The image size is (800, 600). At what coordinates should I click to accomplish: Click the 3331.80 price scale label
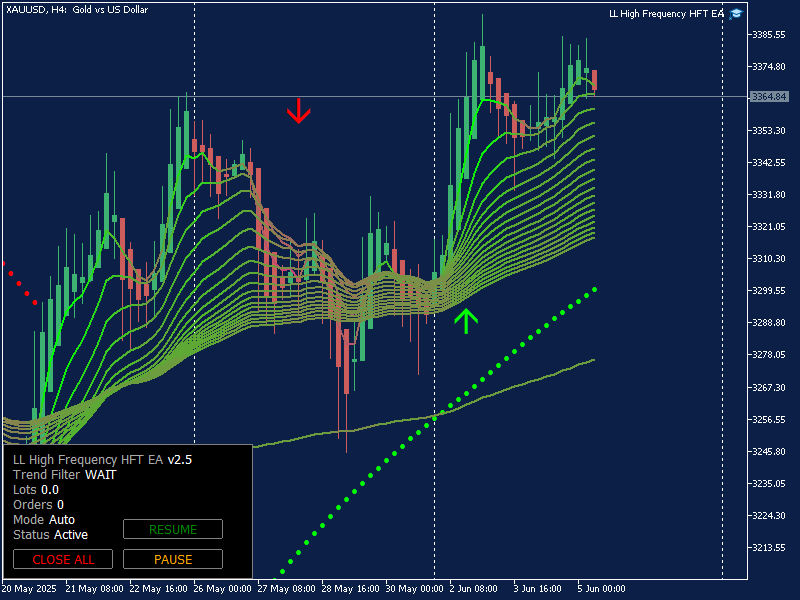click(x=769, y=195)
